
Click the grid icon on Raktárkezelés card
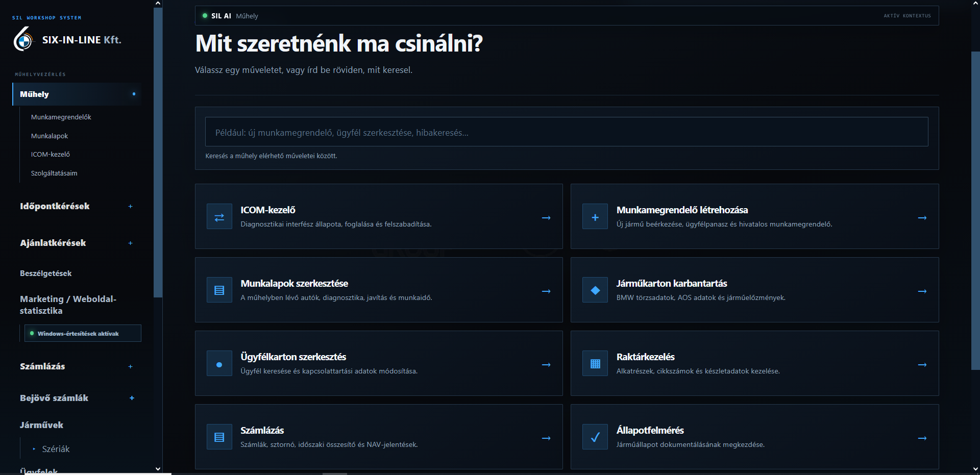tap(595, 364)
